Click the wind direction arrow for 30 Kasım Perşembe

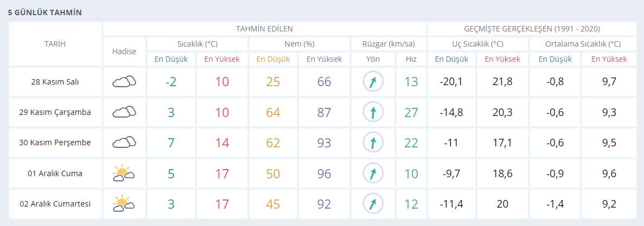point(373,143)
